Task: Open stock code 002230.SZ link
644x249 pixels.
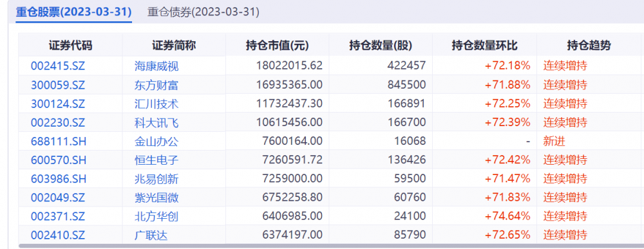Action: 58,122
